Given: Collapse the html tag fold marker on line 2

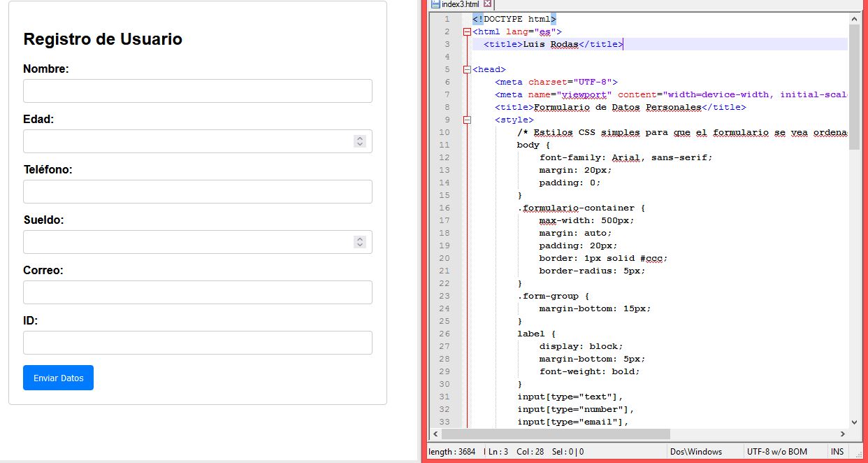Looking at the screenshot, I should tap(467, 31).
